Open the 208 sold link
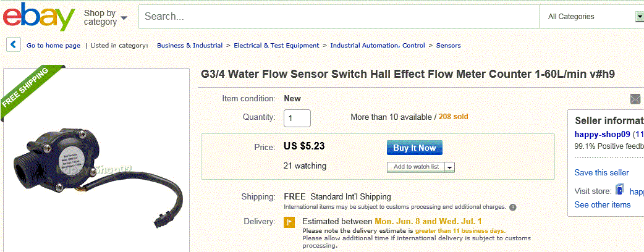The width and height of the screenshot is (644, 252). coord(453,117)
